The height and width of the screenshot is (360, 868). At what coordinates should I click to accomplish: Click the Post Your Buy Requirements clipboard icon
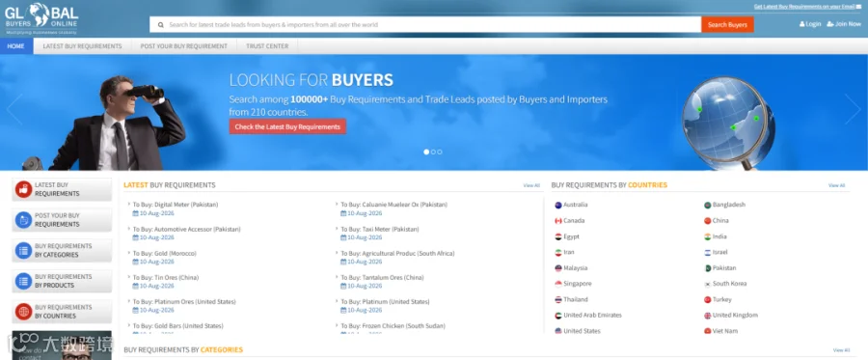pos(23,220)
